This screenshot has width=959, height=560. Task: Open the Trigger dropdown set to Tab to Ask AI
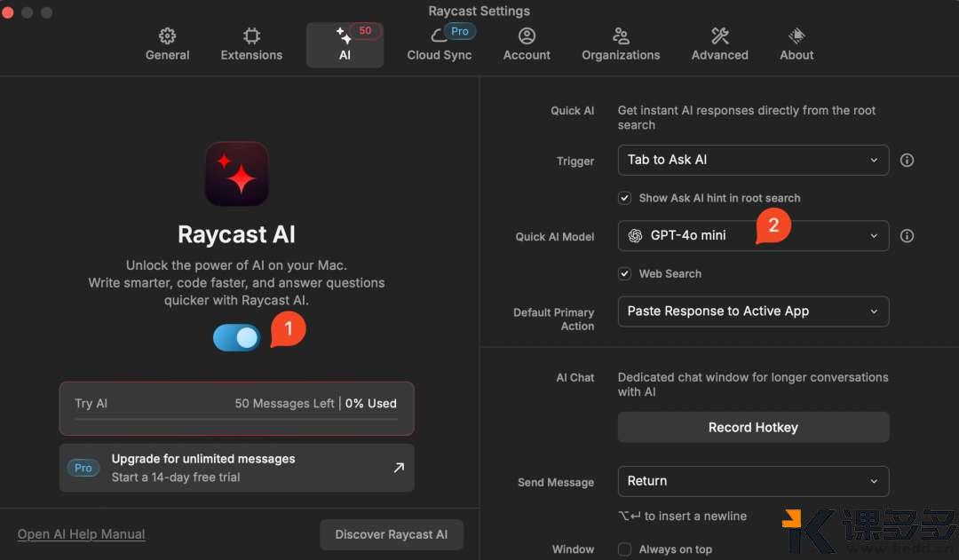(753, 160)
